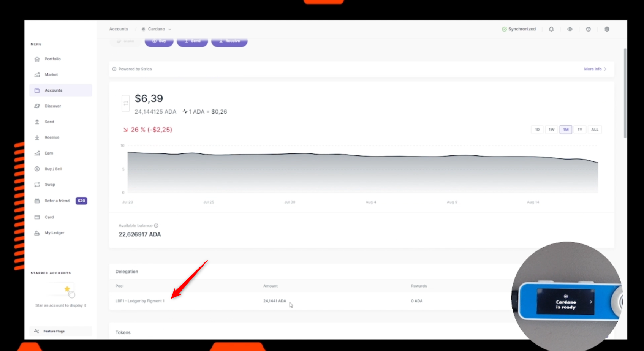Toggle discreet mode eye icon
This screenshot has width=644, height=351.
pyautogui.click(x=570, y=29)
